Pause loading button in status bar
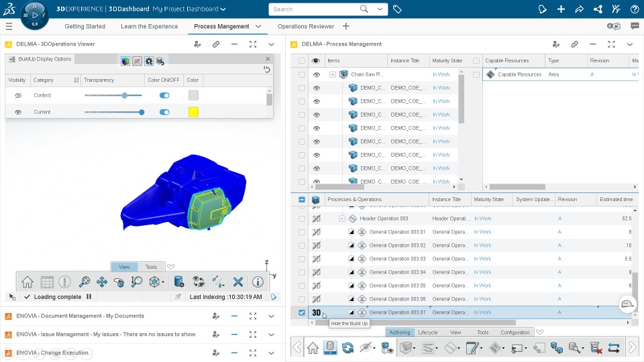The width and height of the screenshot is (644, 362). click(x=89, y=297)
